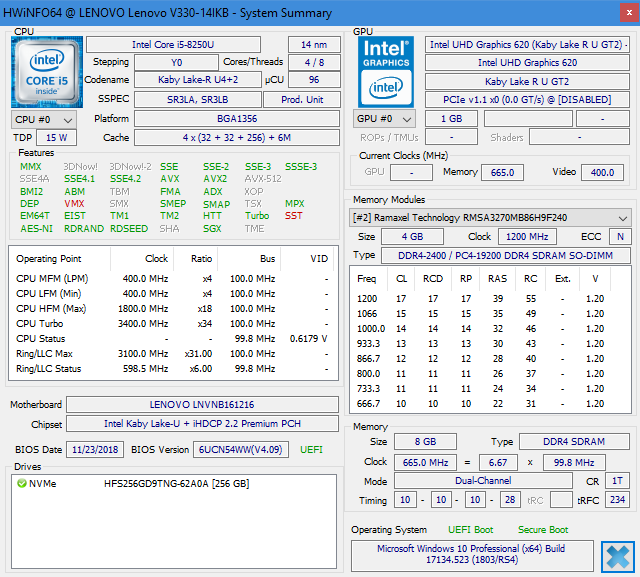Click the BIOS Date 11/23/2018 field
Screen dimensions: 640x577
[95, 449]
